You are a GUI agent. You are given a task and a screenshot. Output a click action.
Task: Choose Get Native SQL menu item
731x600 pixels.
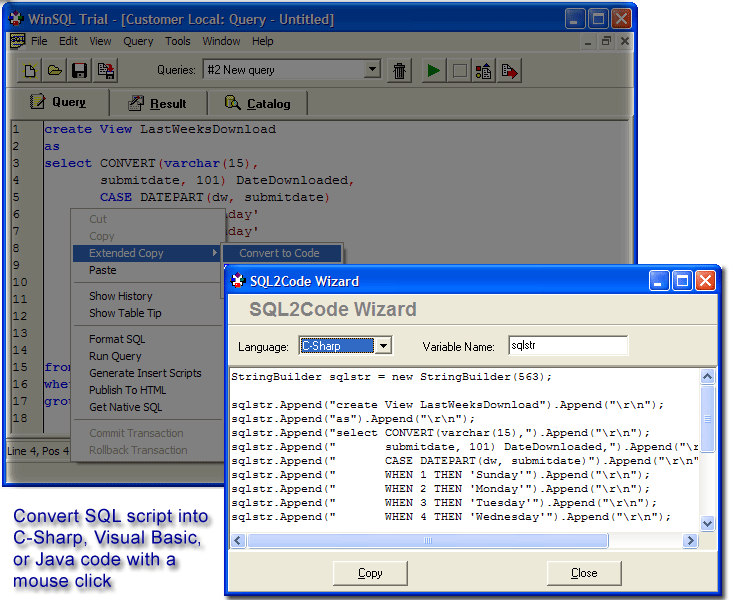[146, 407]
